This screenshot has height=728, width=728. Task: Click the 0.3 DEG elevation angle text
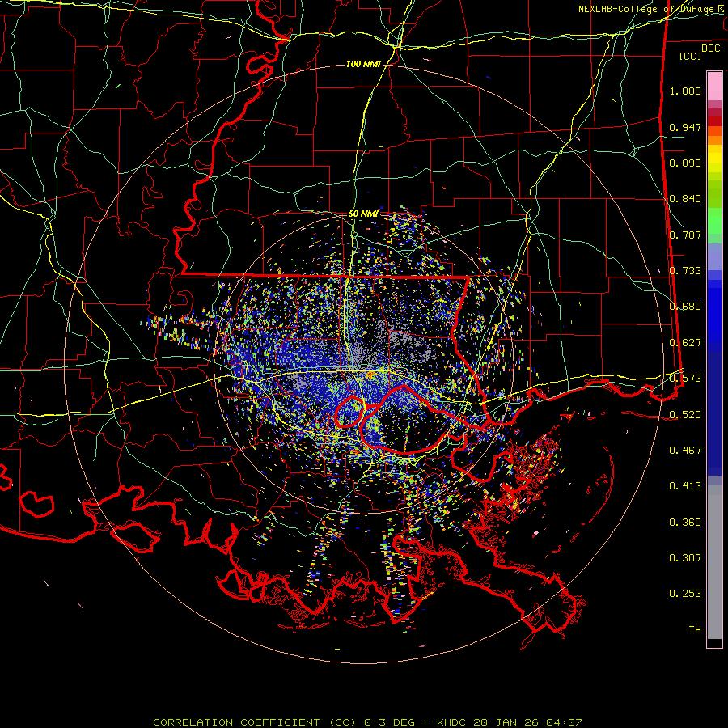tap(392, 722)
